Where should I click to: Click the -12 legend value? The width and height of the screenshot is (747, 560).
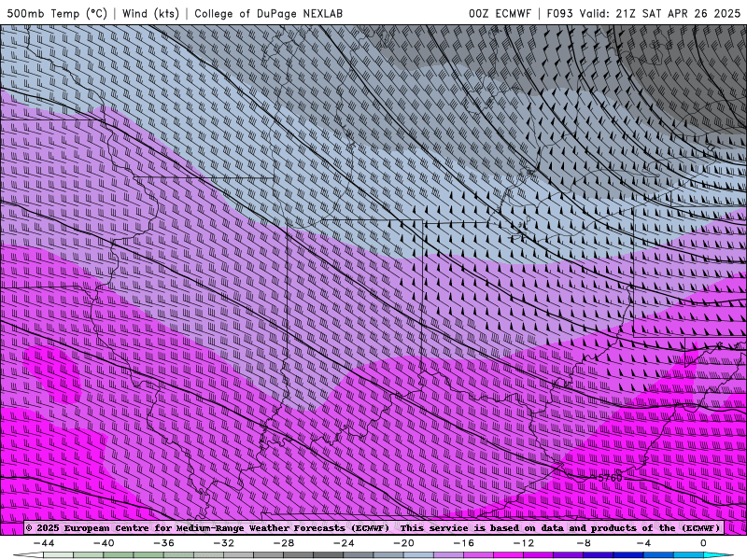pyautogui.click(x=524, y=543)
